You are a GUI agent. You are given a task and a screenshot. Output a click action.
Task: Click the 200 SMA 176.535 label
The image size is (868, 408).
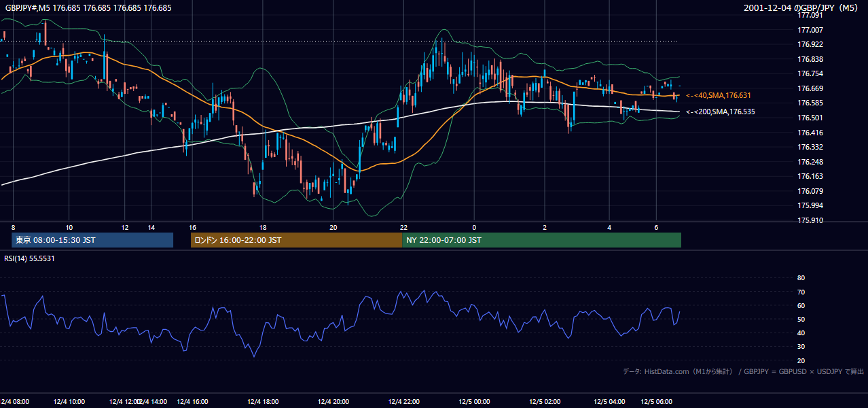tap(720, 112)
